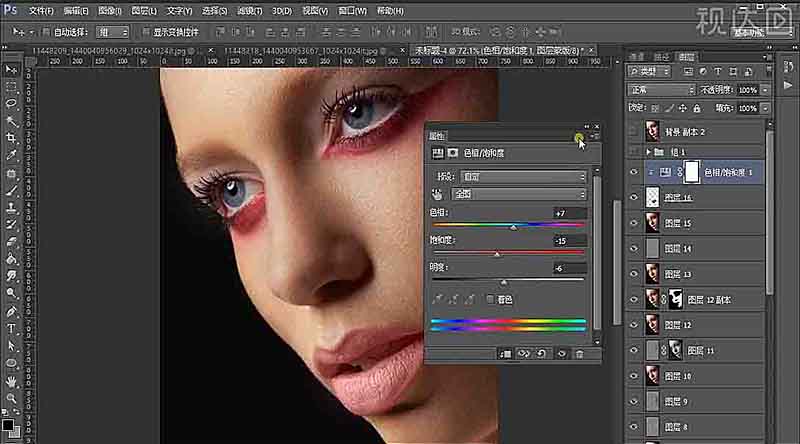The height and width of the screenshot is (444, 800).
Task: Click the on-image adjustment hand icon
Action: pos(437,194)
